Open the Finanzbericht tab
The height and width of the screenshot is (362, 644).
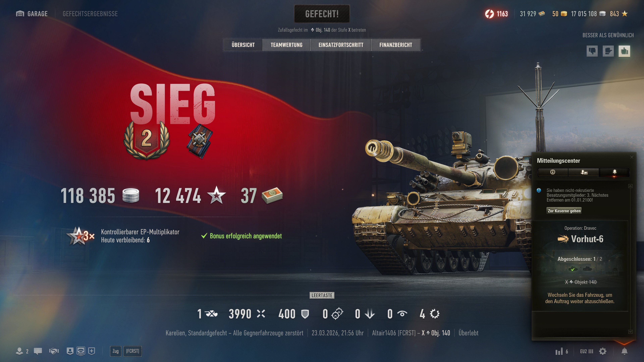click(x=396, y=45)
